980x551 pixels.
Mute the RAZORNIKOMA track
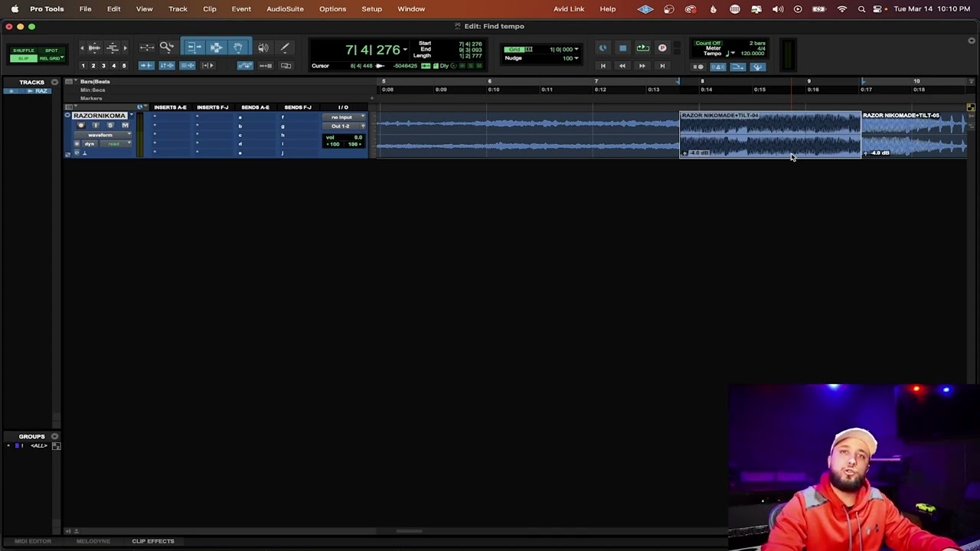[125, 126]
